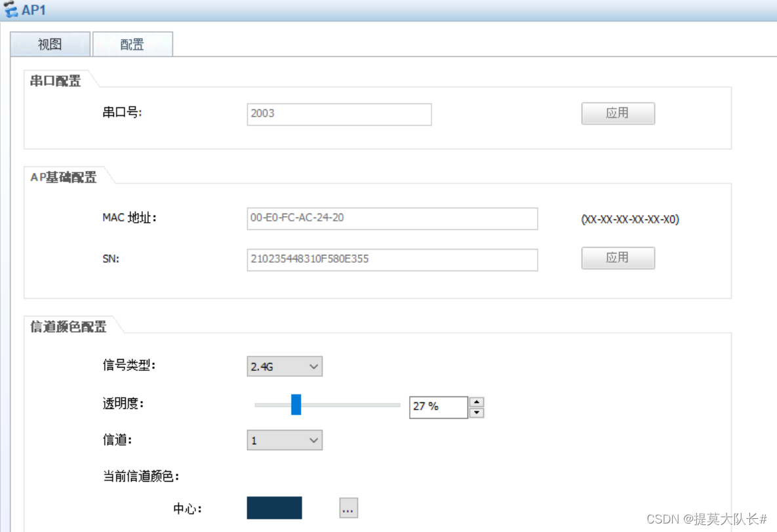Screen dimensions: 777x532
Task: Click the SN input field
Action: click(391, 259)
